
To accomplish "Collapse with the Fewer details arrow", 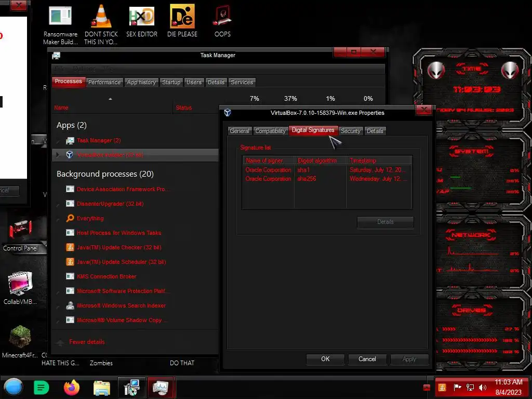I will [60, 342].
